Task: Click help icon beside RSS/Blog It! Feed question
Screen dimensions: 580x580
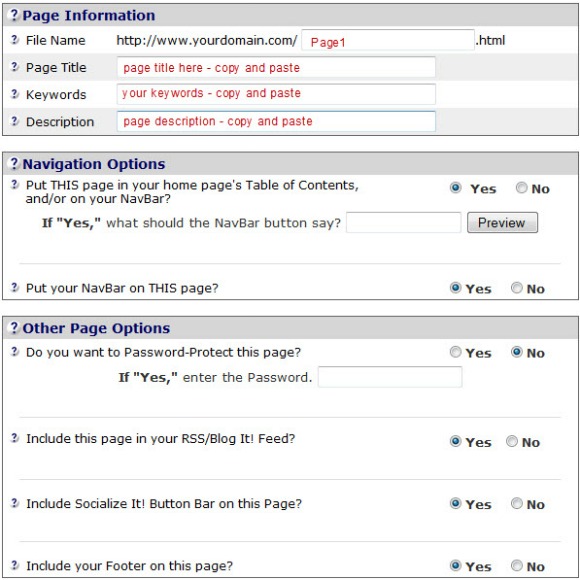Action: (x=14, y=438)
